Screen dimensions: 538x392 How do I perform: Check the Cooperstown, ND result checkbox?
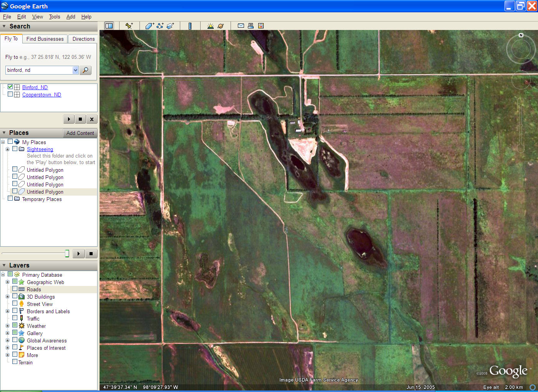click(10, 94)
